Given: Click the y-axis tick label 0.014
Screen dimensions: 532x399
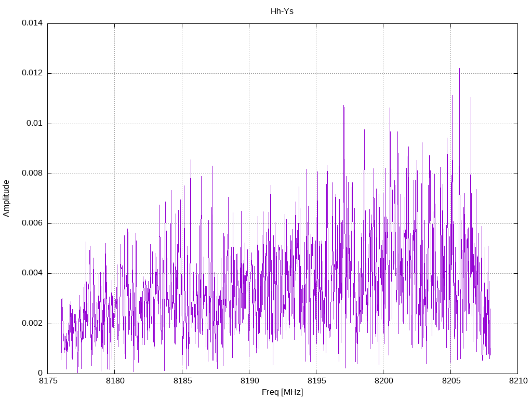Looking at the screenshot, I should pyautogui.click(x=32, y=23).
